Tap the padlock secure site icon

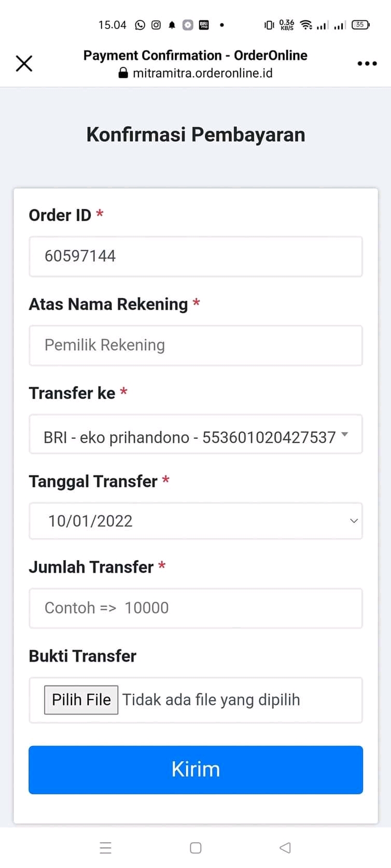tap(123, 73)
